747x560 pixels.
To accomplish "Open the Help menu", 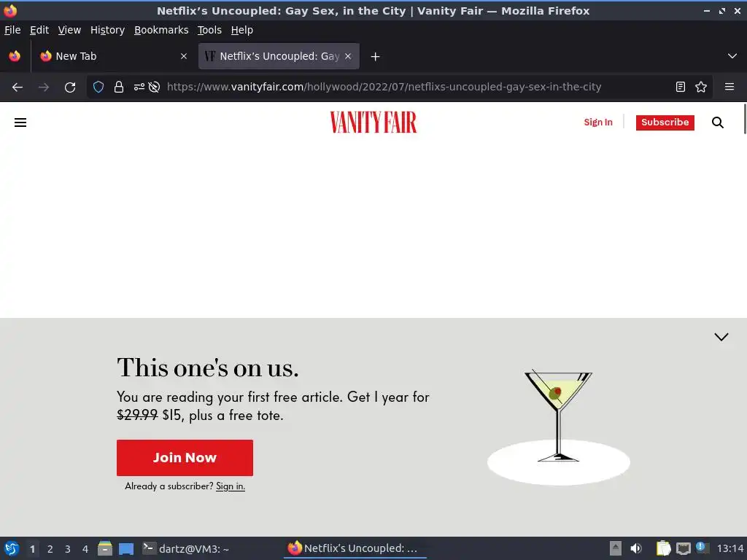I will click(242, 30).
